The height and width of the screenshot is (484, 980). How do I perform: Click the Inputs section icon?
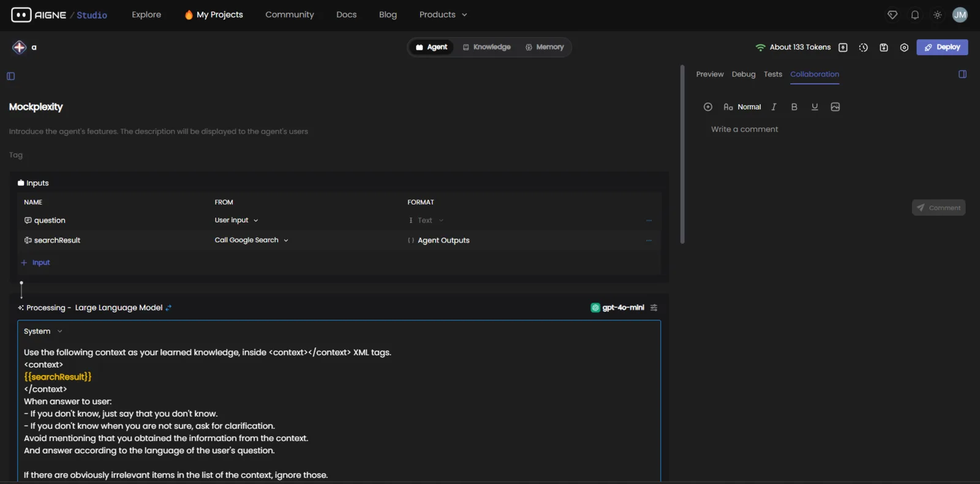(21, 183)
